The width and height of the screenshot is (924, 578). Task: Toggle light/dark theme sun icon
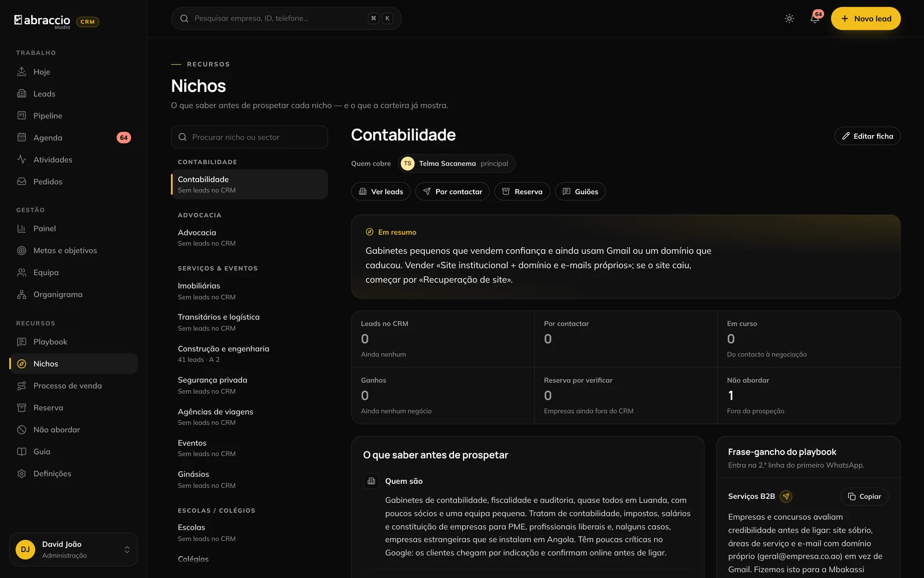click(789, 18)
